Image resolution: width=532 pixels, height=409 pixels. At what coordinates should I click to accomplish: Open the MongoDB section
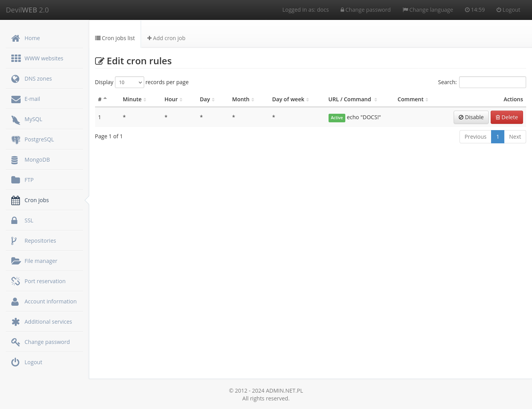point(37,159)
